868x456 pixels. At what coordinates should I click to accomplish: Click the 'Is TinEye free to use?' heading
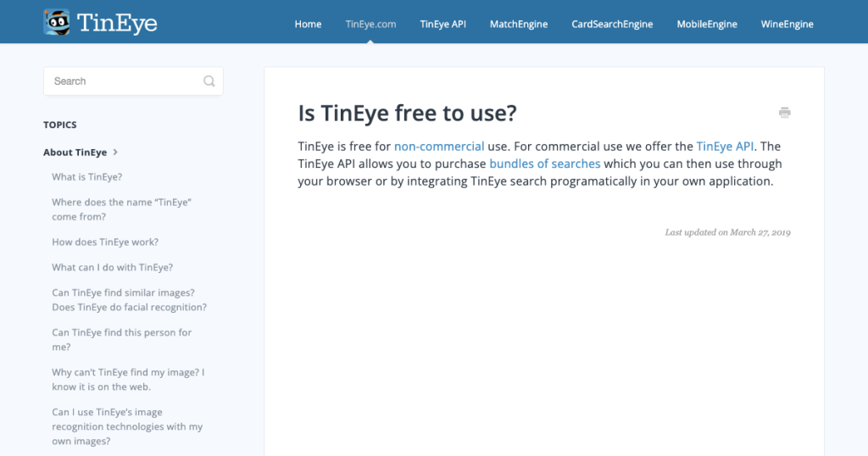407,113
